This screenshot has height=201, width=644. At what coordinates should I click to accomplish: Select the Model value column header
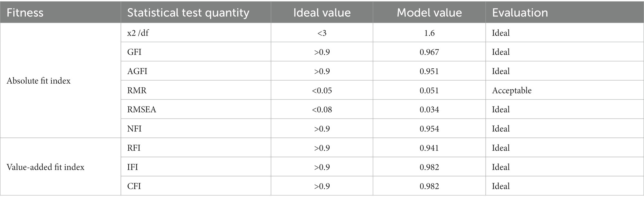pyautogui.click(x=429, y=12)
